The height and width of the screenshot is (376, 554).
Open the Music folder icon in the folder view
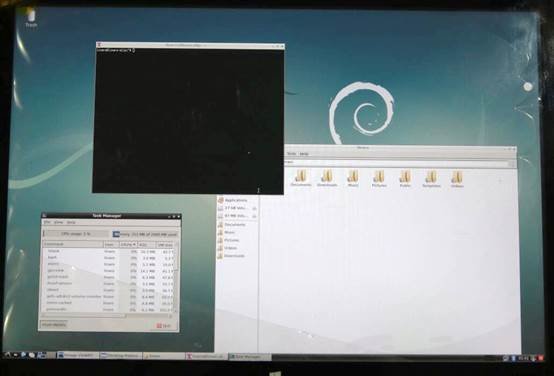click(x=353, y=178)
